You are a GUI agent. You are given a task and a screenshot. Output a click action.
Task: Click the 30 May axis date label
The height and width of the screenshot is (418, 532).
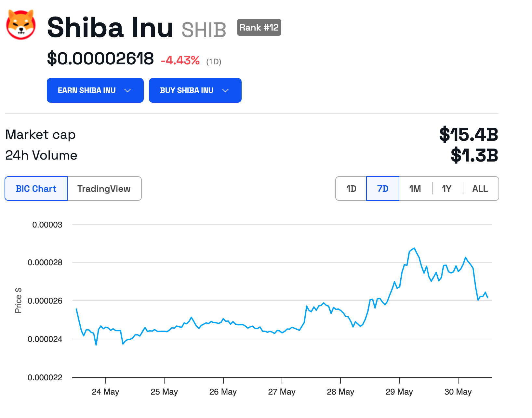[x=458, y=392]
